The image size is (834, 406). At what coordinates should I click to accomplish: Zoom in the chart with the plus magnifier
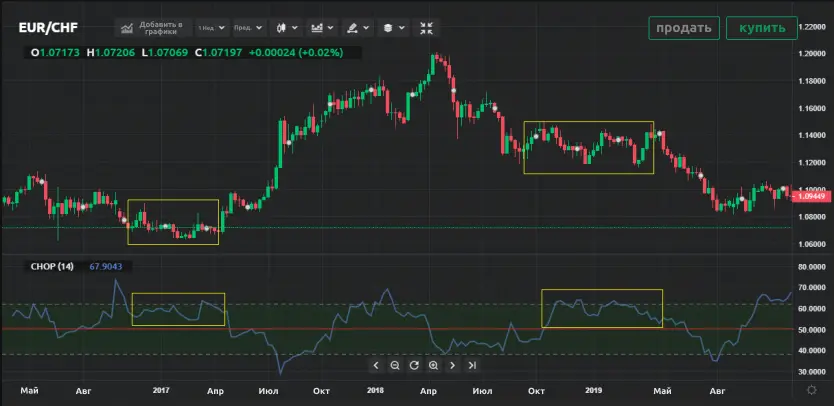tap(433, 366)
